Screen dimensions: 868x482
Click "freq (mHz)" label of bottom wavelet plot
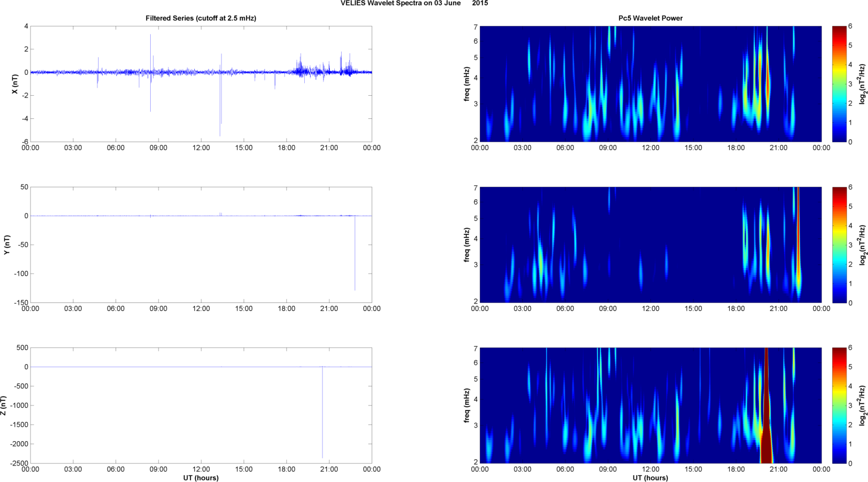coord(467,406)
